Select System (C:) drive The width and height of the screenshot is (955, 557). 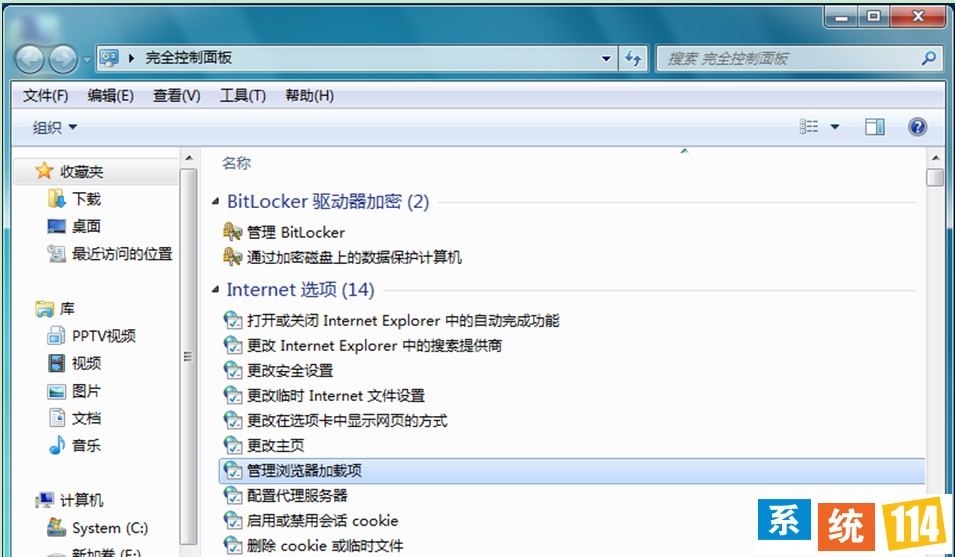point(109,528)
